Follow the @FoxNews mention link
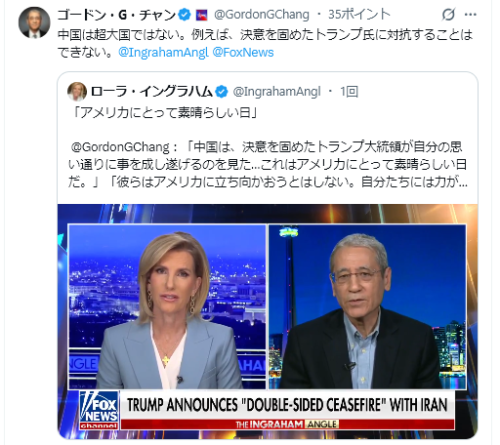Screen dimensions: 500x445 pos(243,53)
